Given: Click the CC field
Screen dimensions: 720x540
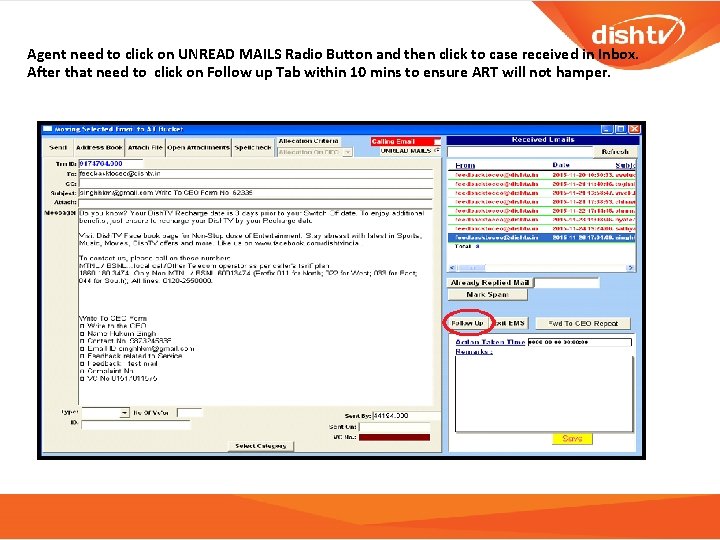Looking at the screenshot, I should [x=255, y=184].
